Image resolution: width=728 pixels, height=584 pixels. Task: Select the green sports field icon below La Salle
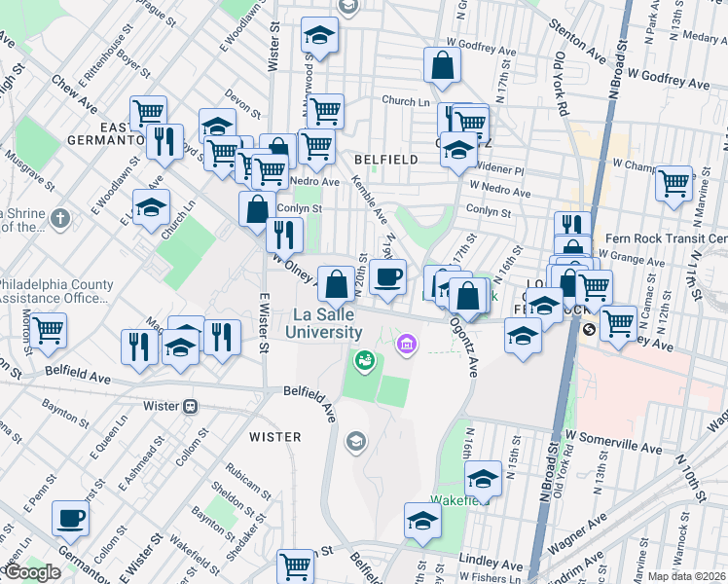tap(365, 361)
